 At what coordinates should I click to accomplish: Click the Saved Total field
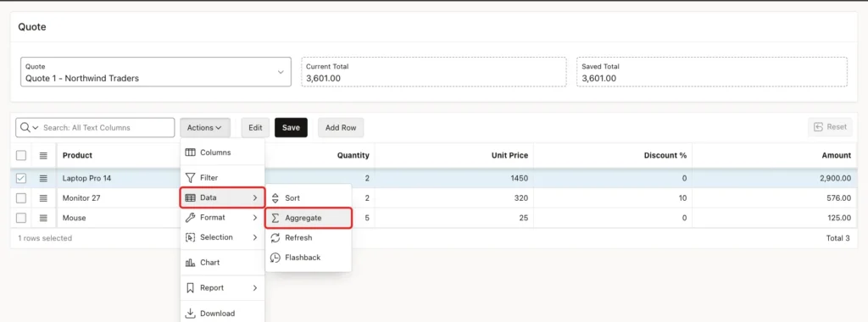click(712, 72)
